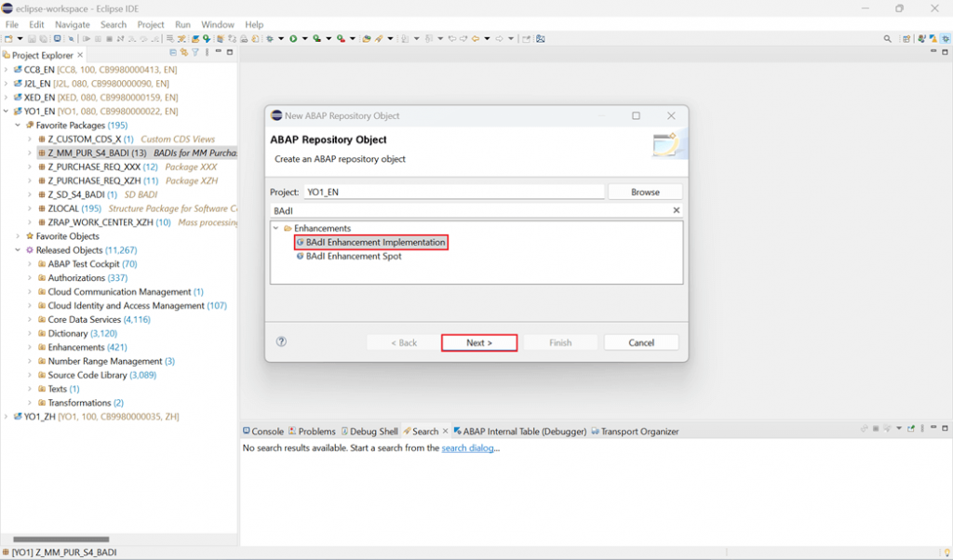Viewport: 953px width, 560px height.
Task: Open the Run dropdown arrow in toolbar
Action: (304, 39)
